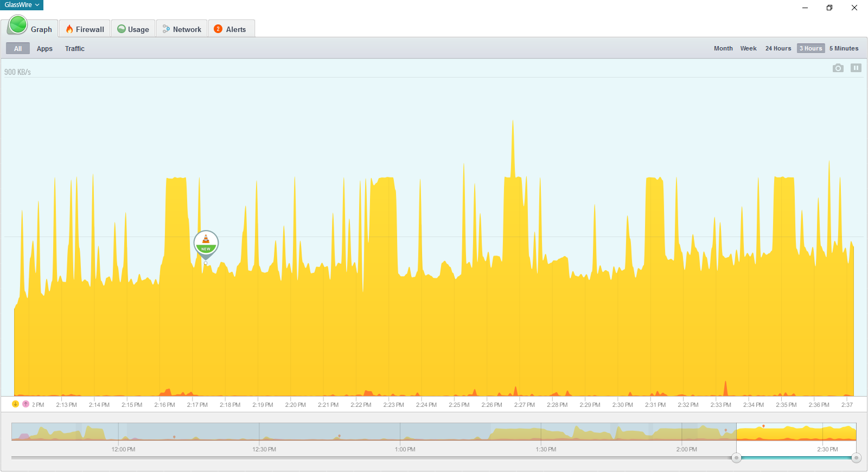Switch graph range to 5 Minutes
Viewport: 868px width, 472px height.
coord(844,48)
